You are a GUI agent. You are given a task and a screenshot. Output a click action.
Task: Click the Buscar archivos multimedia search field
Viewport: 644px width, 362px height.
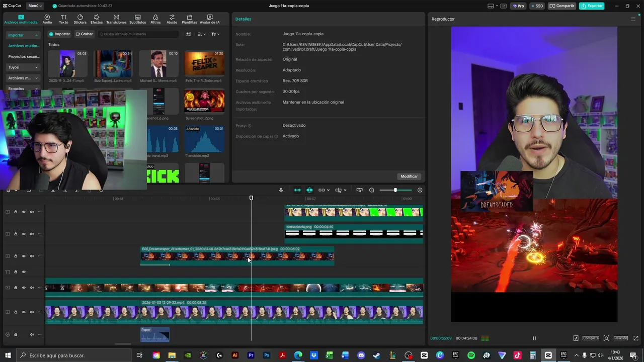(x=138, y=34)
